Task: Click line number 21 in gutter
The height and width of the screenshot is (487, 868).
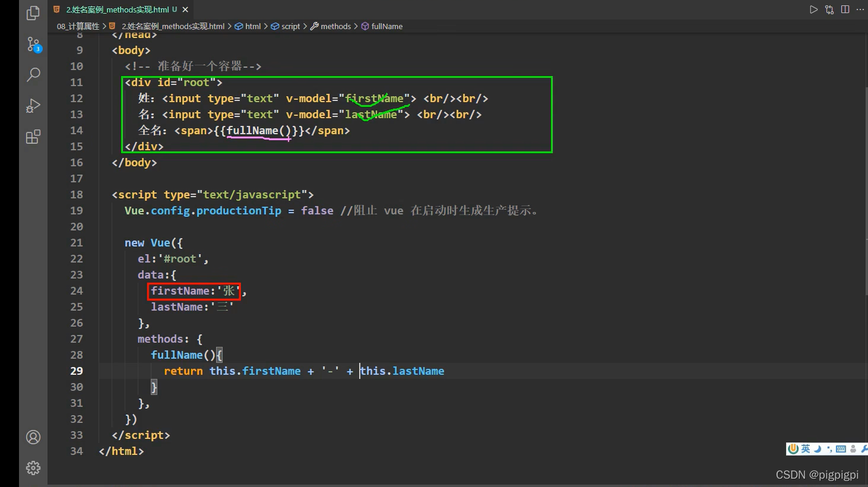Action: pyautogui.click(x=77, y=242)
